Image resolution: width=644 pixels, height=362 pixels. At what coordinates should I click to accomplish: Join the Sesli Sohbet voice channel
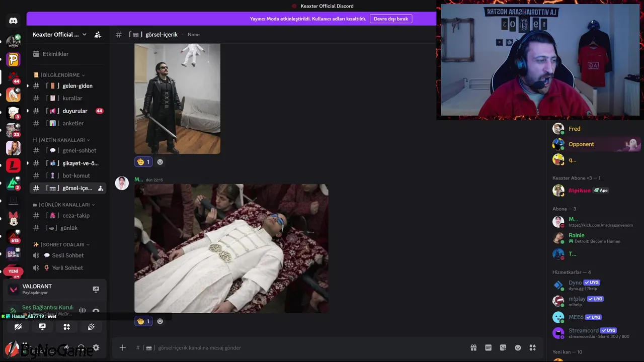point(68,255)
